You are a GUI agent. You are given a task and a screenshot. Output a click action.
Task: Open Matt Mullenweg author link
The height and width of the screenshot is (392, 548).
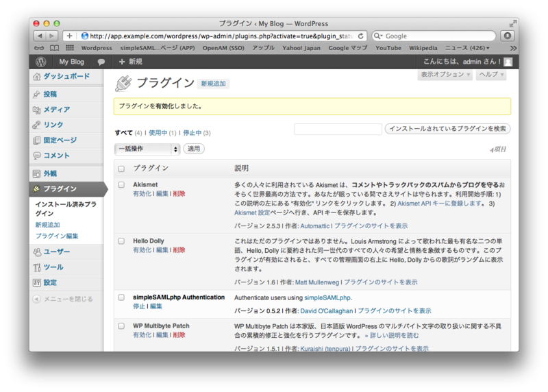[317, 282]
